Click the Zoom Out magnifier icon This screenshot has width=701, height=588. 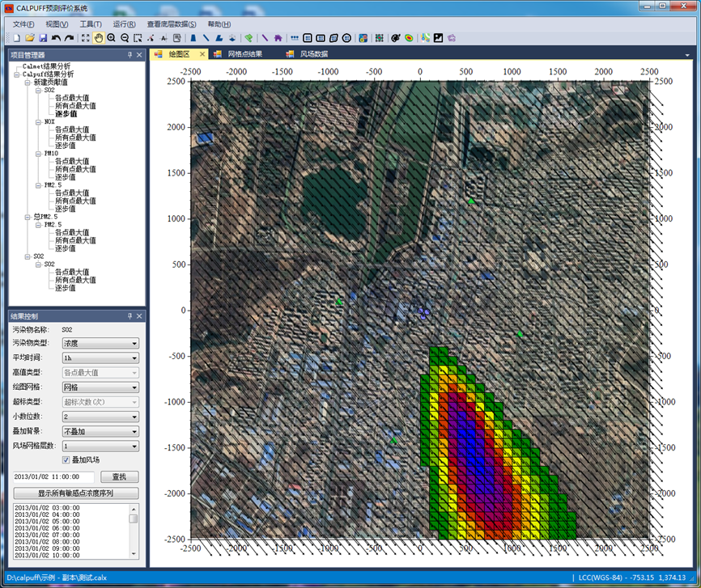point(125,38)
